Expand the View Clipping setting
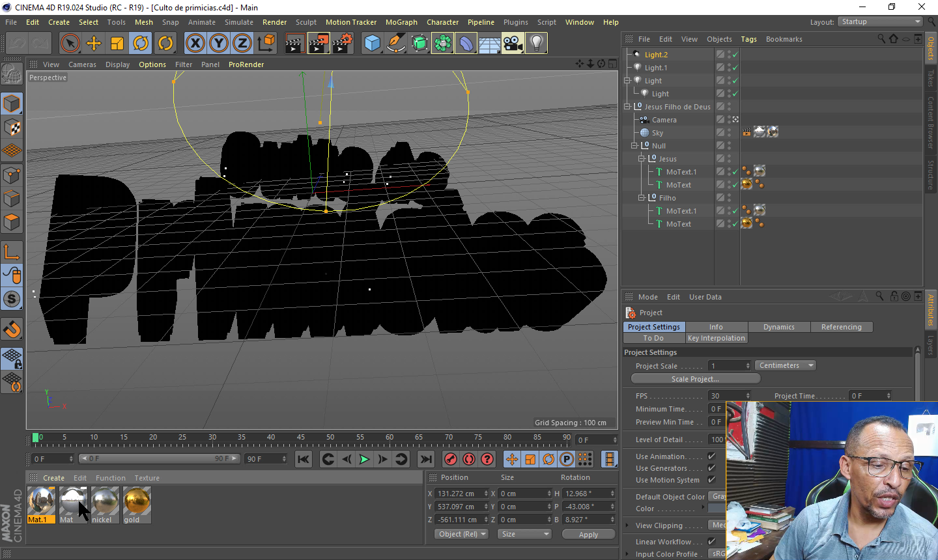The height and width of the screenshot is (560, 938). [x=627, y=525]
